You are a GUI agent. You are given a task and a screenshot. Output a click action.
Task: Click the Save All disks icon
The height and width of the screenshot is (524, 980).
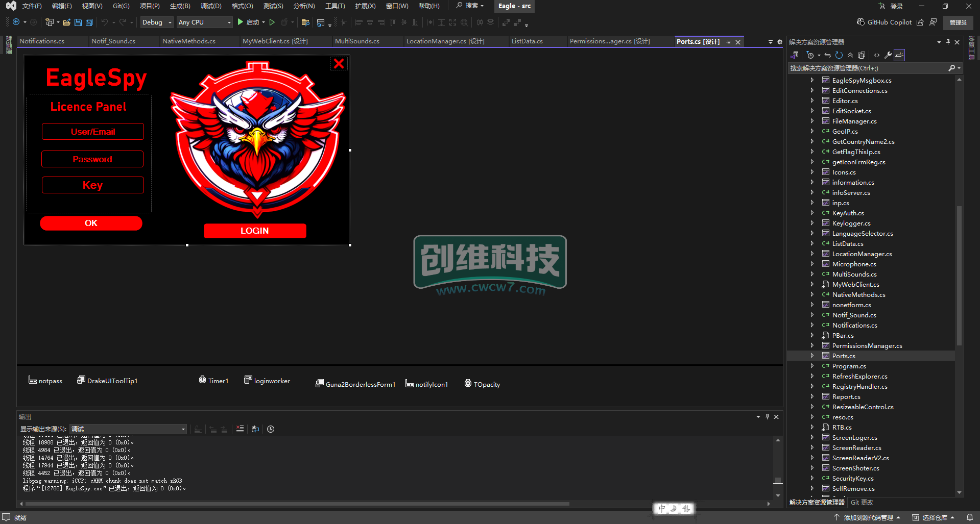click(x=89, y=22)
